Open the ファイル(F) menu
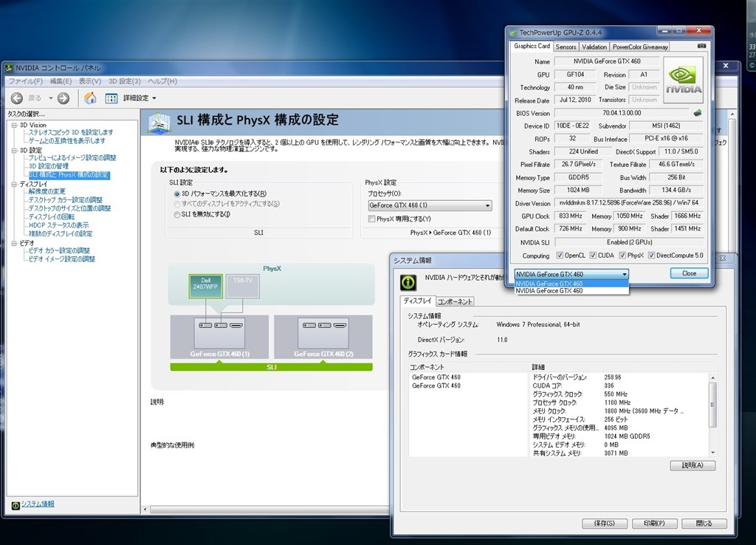 click(26, 81)
